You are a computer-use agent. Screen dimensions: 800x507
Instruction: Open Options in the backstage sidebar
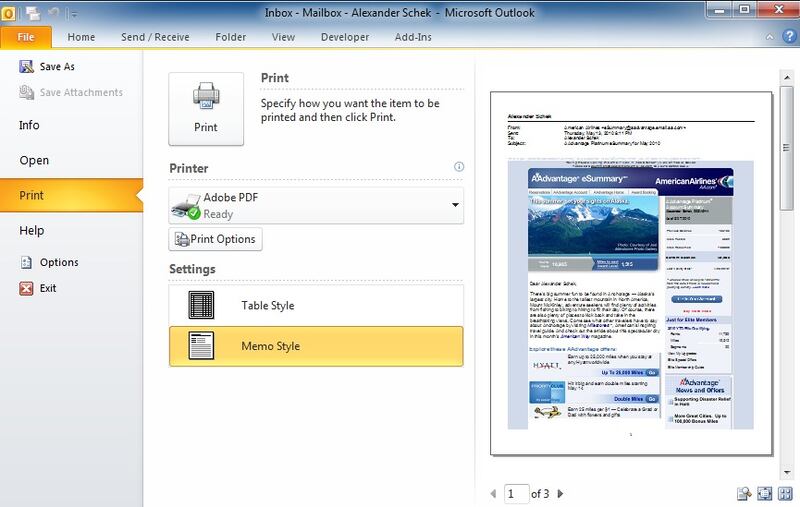(x=59, y=262)
